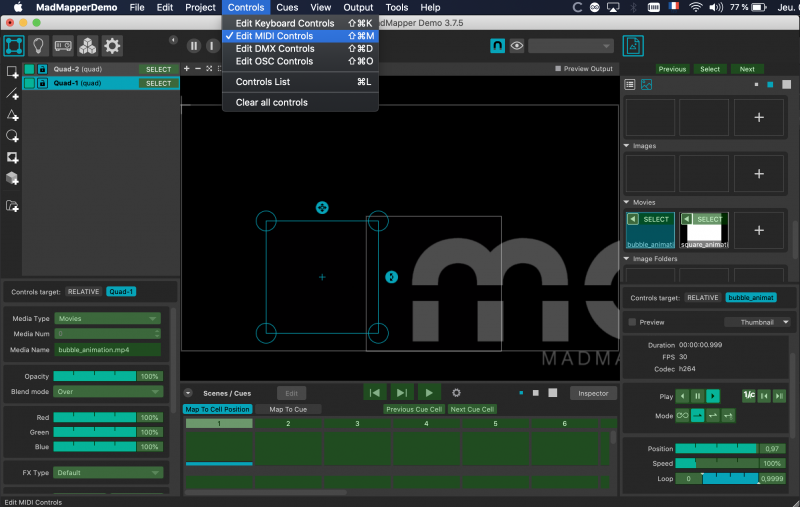This screenshot has width=800, height=507.
Task: Toggle the toolbar eye visibility button
Action: tap(517, 46)
